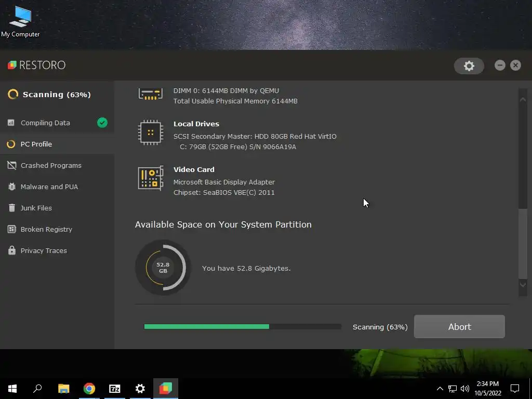The height and width of the screenshot is (399, 532).
Task: Close the Restoro window
Action: pos(515,65)
